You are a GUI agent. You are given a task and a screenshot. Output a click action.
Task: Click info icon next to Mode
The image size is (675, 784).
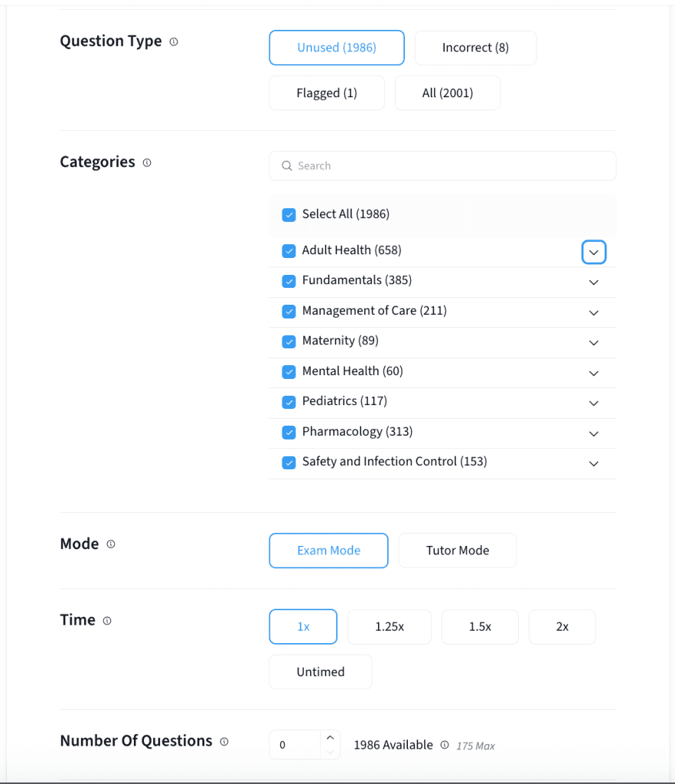coord(111,544)
